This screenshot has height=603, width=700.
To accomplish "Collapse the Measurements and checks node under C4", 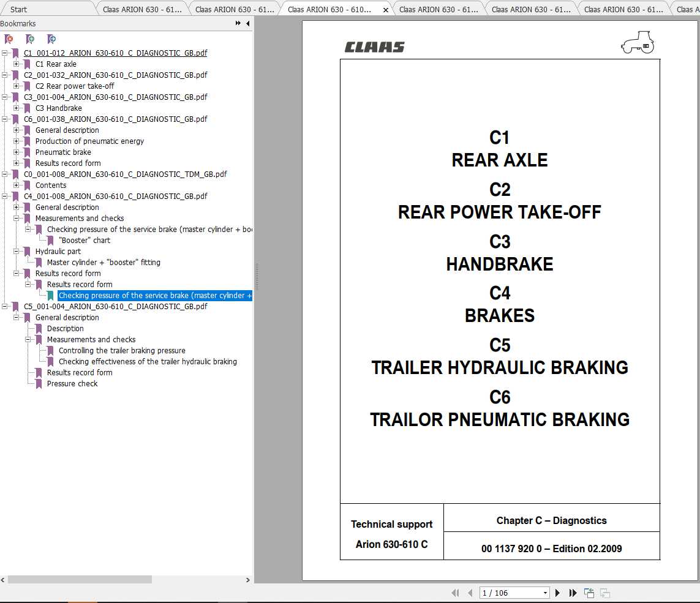I will click(x=16, y=219).
